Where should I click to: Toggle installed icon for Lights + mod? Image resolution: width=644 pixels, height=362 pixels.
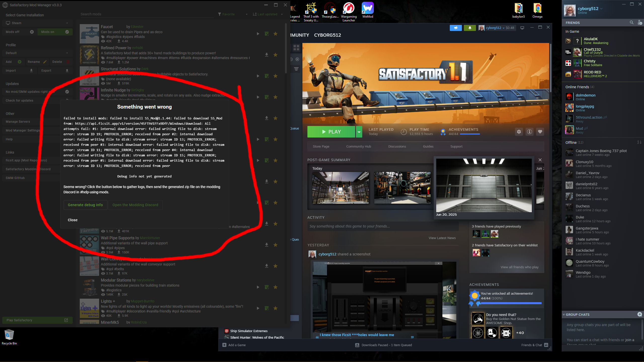(x=266, y=308)
